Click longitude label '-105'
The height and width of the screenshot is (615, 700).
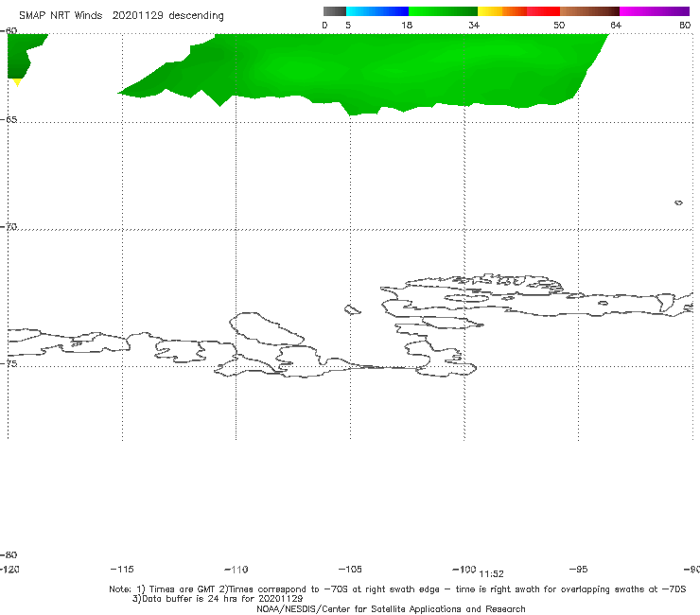pos(350,569)
